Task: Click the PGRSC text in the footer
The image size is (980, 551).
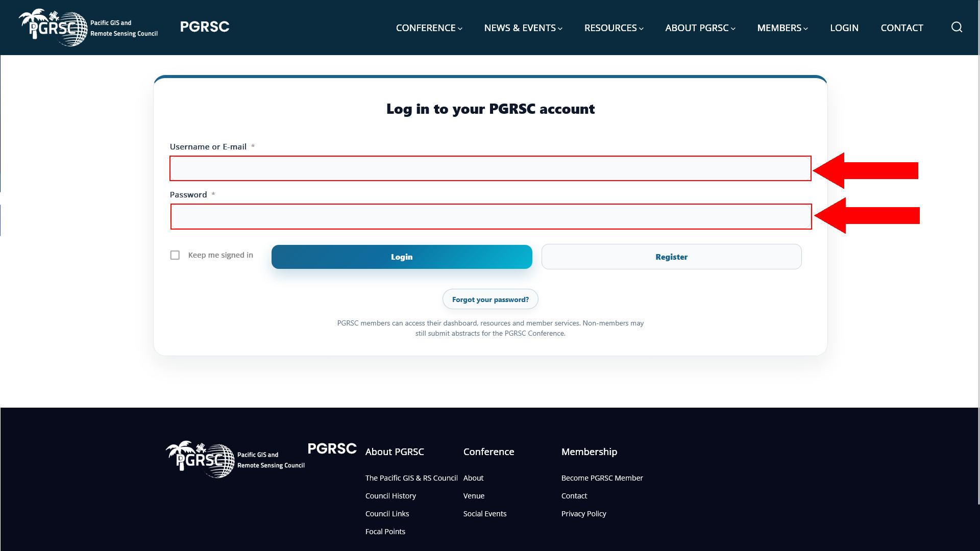Action: tap(332, 448)
